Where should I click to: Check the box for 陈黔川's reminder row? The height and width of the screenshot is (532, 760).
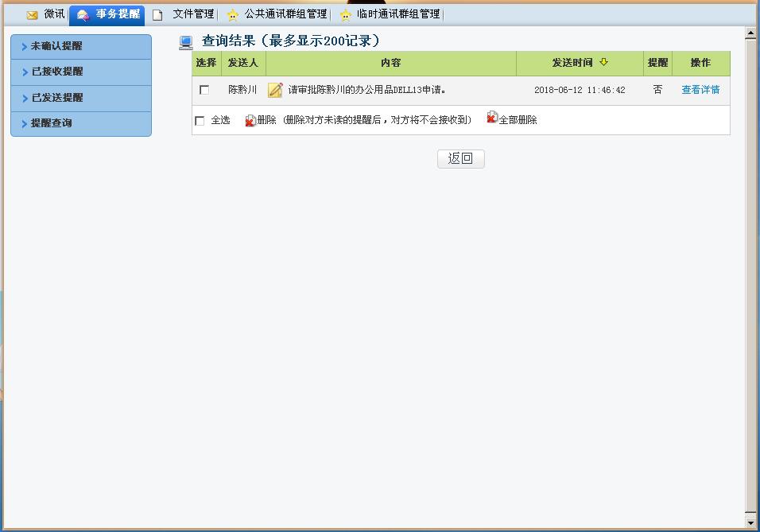204,90
